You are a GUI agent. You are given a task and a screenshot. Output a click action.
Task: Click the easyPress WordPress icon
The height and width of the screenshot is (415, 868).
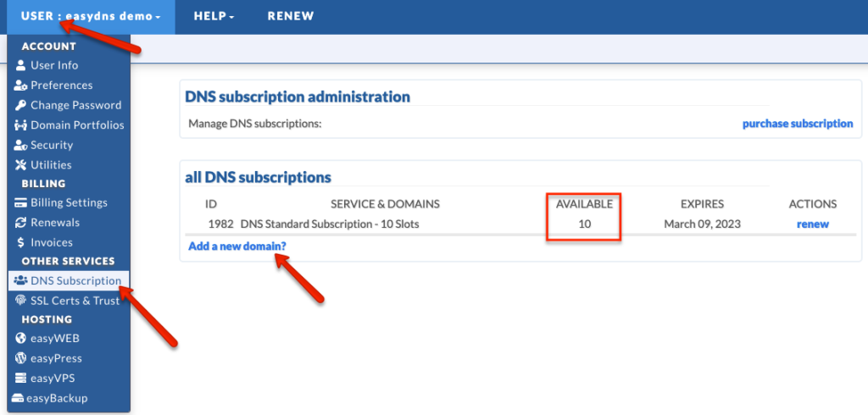pyautogui.click(x=20, y=358)
